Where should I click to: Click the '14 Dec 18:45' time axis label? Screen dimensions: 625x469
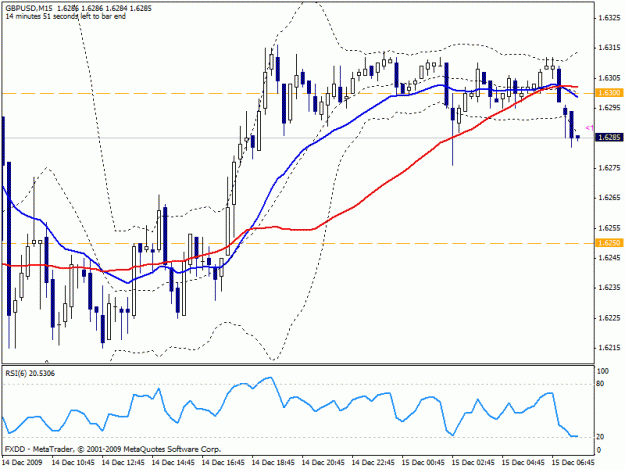click(x=273, y=463)
